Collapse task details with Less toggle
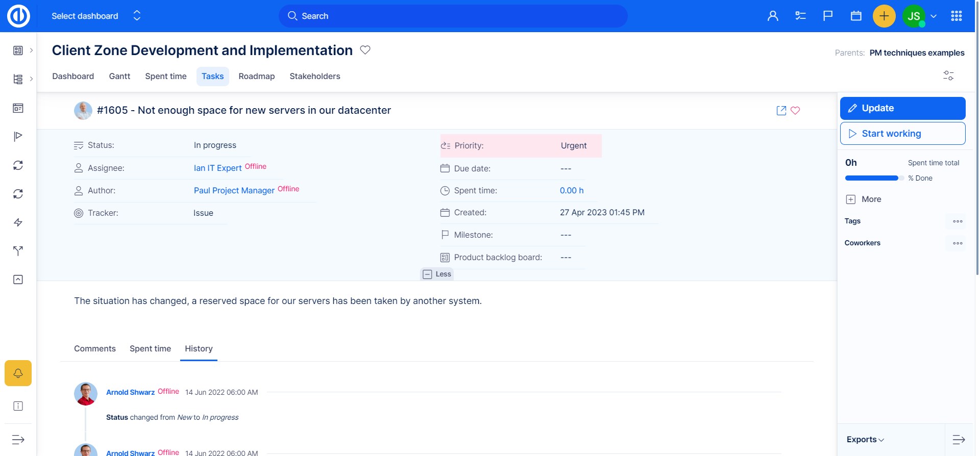This screenshot has width=980, height=456. tap(437, 274)
